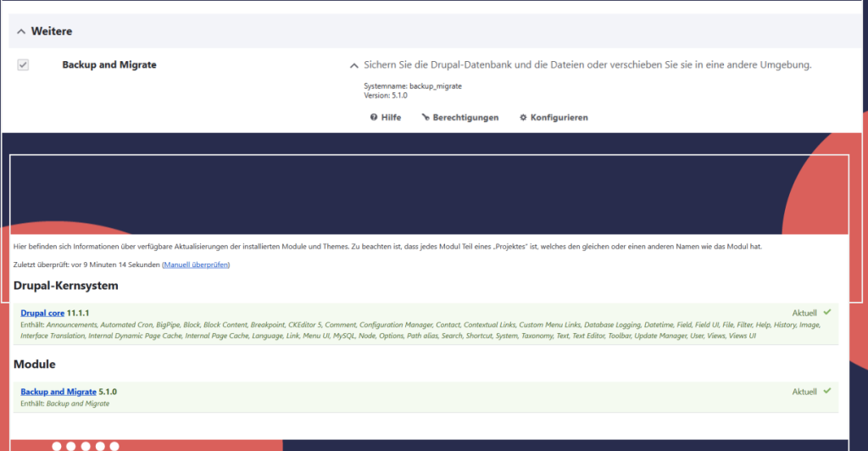Open Konfigurieren for Backup and Migrate
This screenshot has height=451, width=868.
pyautogui.click(x=559, y=118)
